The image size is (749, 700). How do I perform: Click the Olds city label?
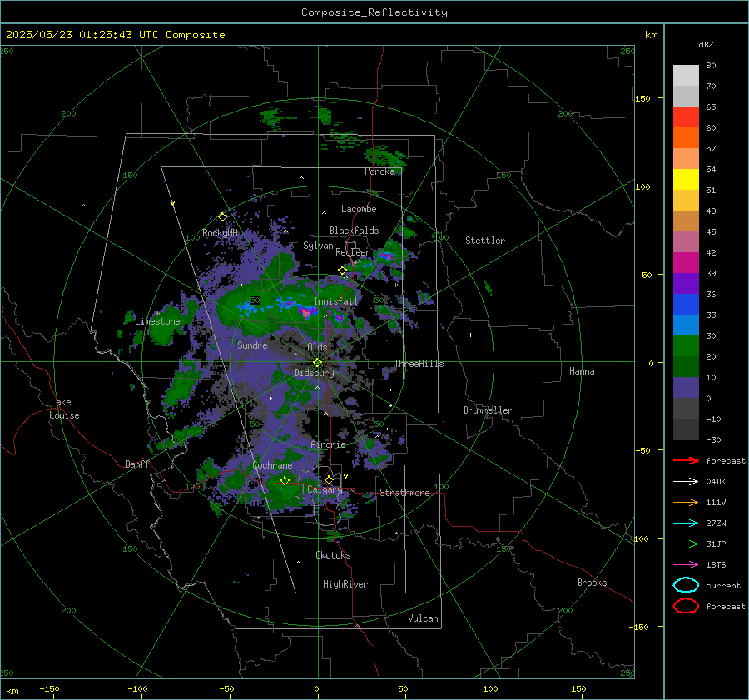tap(317, 347)
